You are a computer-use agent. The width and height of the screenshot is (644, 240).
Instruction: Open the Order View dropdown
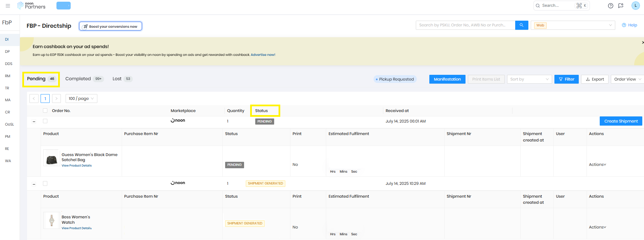click(x=627, y=79)
